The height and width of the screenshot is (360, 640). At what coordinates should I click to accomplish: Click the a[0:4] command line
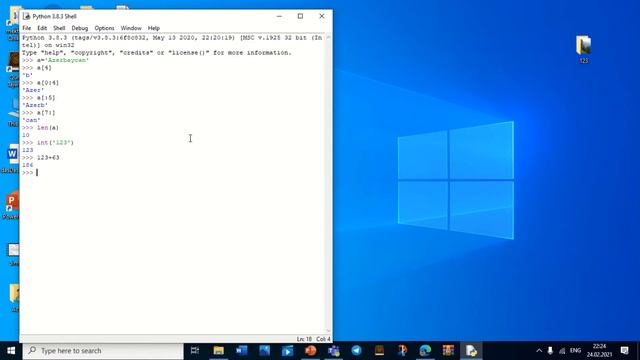[40, 83]
